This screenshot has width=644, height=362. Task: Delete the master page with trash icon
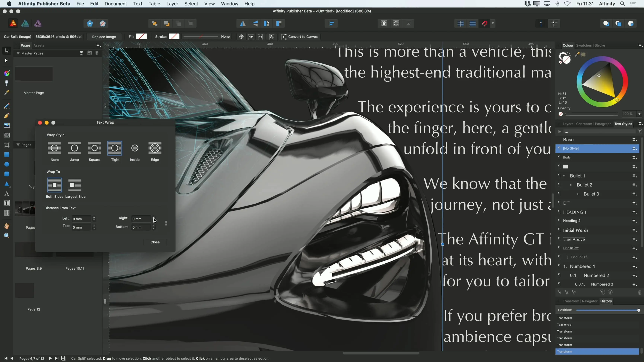(97, 53)
